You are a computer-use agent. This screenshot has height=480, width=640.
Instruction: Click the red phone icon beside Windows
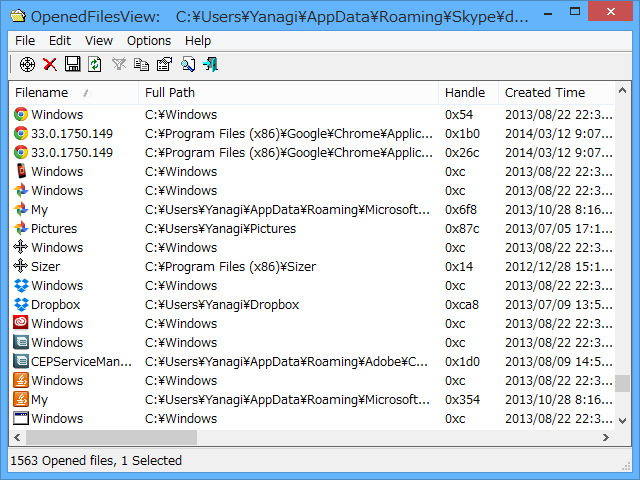pyautogui.click(x=21, y=171)
